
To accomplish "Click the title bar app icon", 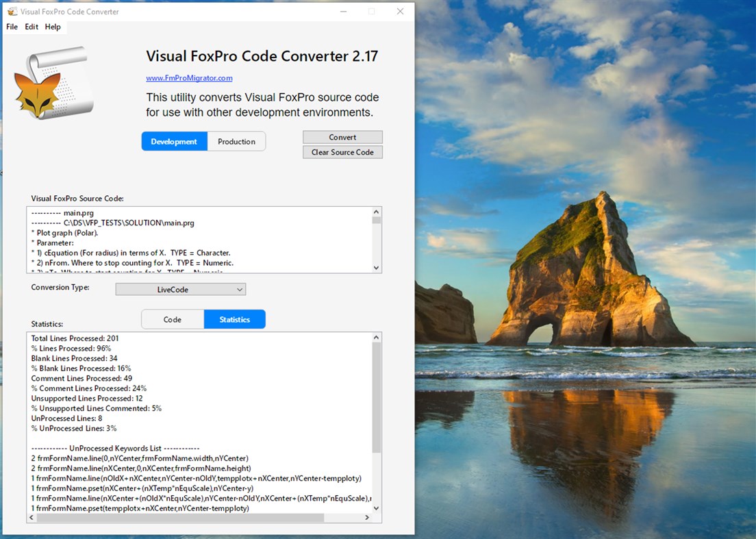I will tap(12, 11).
